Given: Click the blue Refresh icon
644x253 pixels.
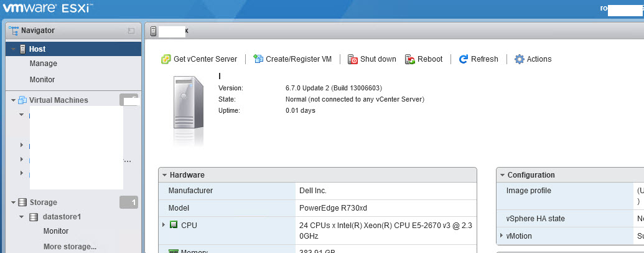Looking at the screenshot, I should (464, 59).
